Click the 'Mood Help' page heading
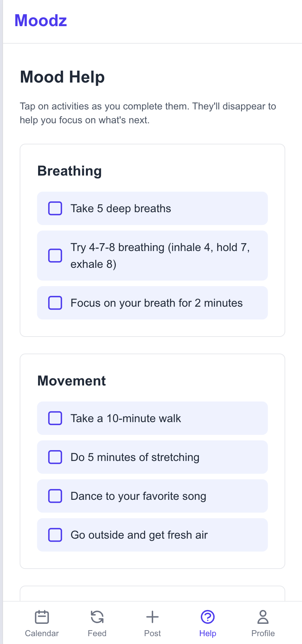Screen dimensions: 302x644 (x=62, y=77)
